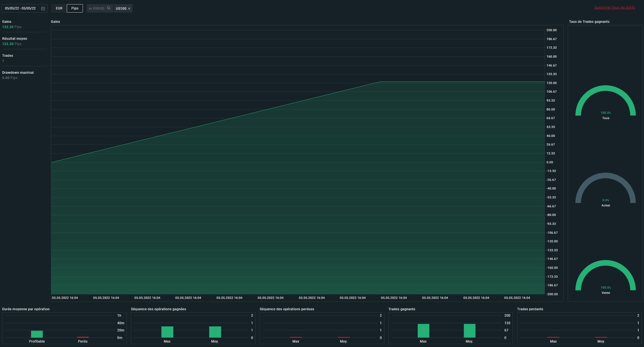Click Max bar in Trades gagnants chart

click(423, 331)
